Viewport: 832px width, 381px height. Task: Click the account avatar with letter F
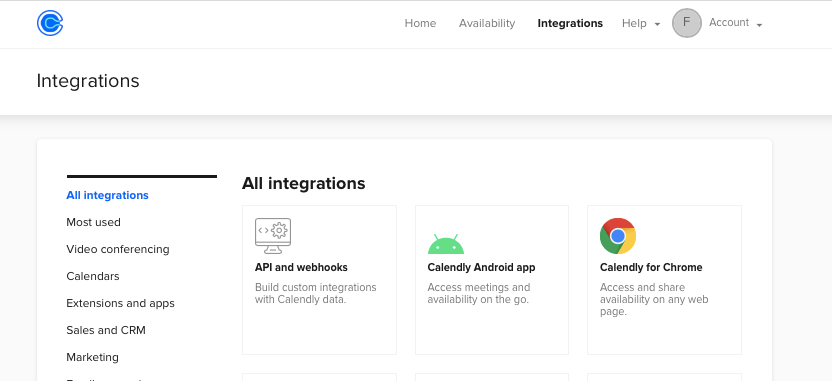point(687,23)
